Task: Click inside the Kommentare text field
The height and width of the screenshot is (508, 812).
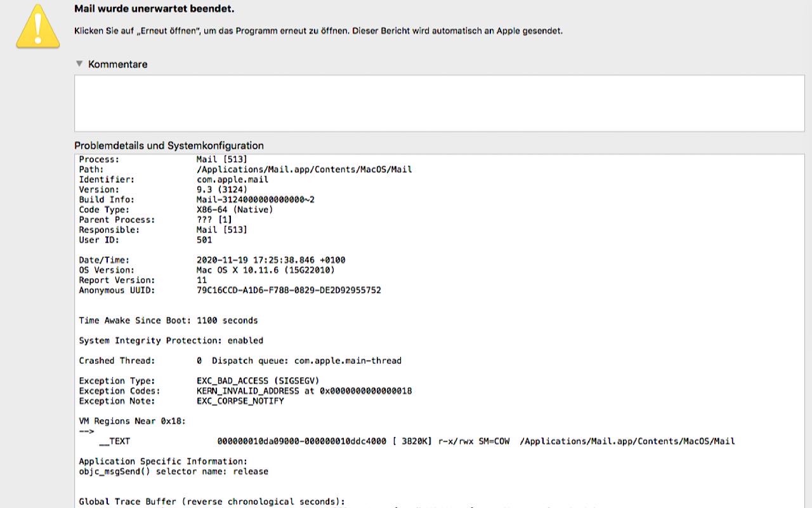Action: tap(439, 103)
